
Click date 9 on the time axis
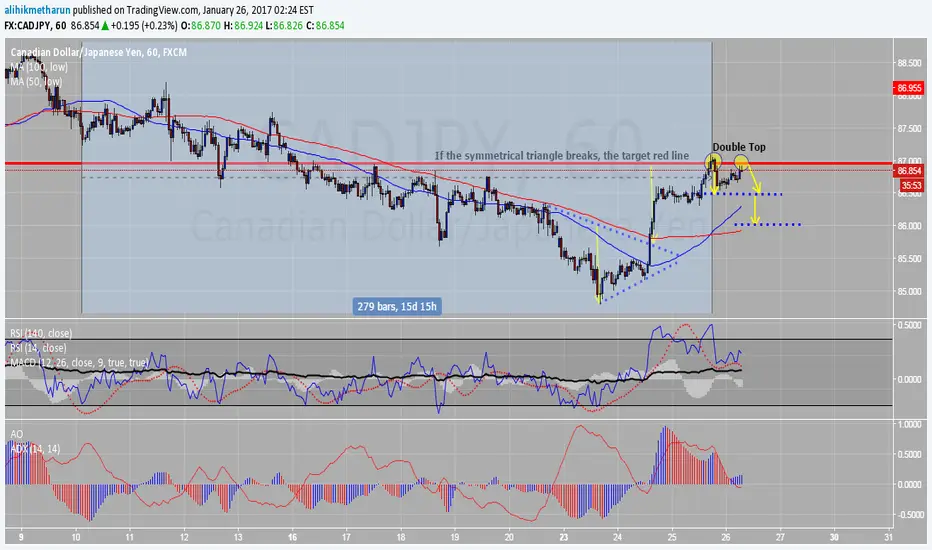(21, 537)
